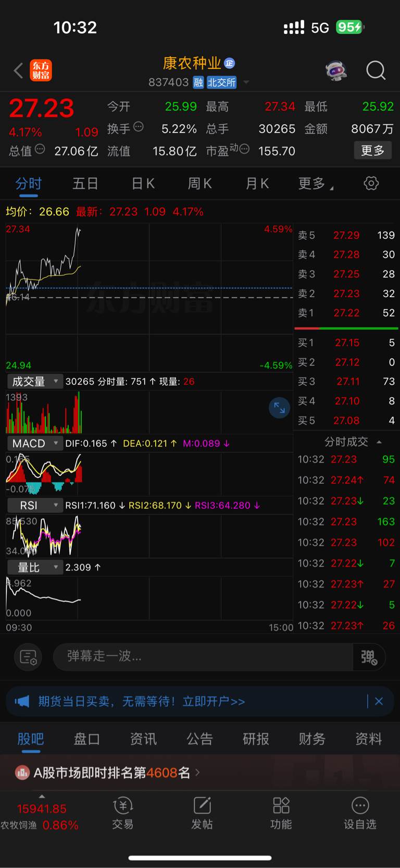The image size is (400, 868).
Task: Open info icon beside 总值
Action: click(40, 150)
